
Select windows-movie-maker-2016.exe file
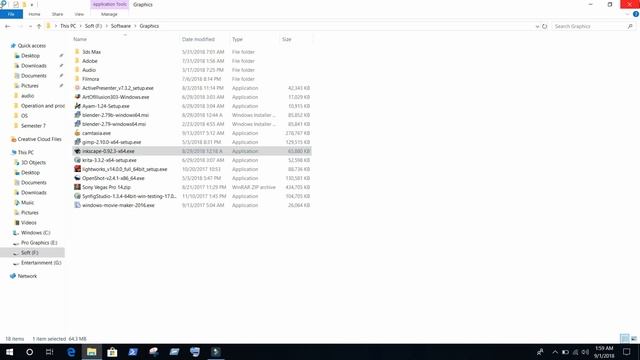118,205
